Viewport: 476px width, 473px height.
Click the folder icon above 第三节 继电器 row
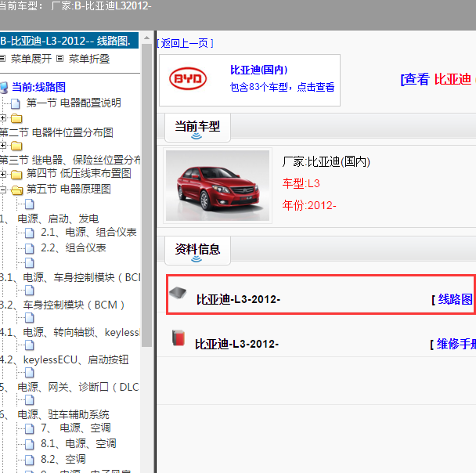coord(16,146)
